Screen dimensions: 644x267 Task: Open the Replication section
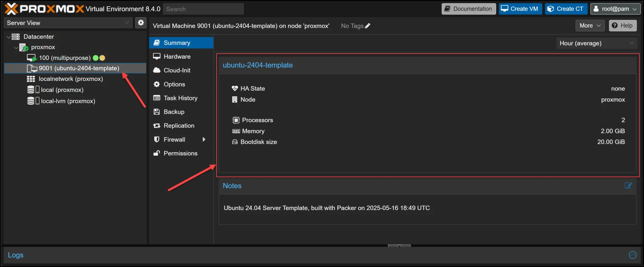179,125
